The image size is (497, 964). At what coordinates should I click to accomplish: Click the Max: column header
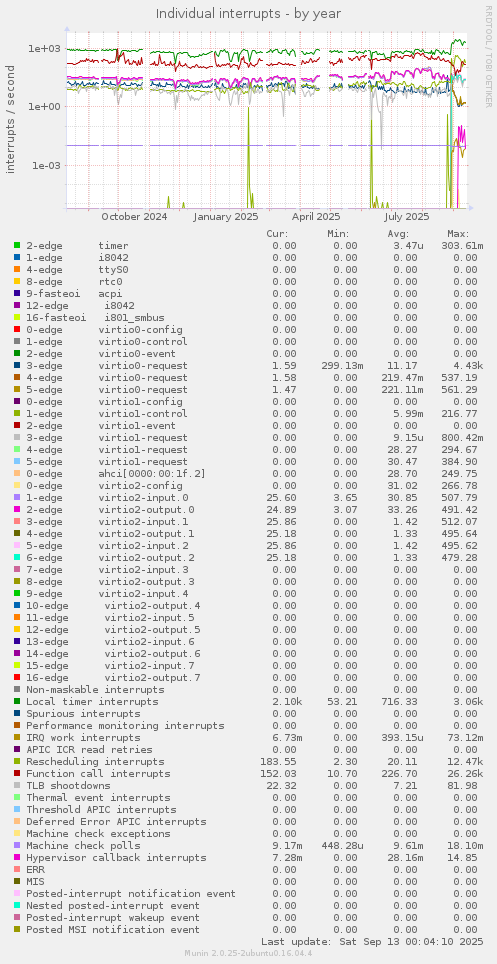pos(459,234)
